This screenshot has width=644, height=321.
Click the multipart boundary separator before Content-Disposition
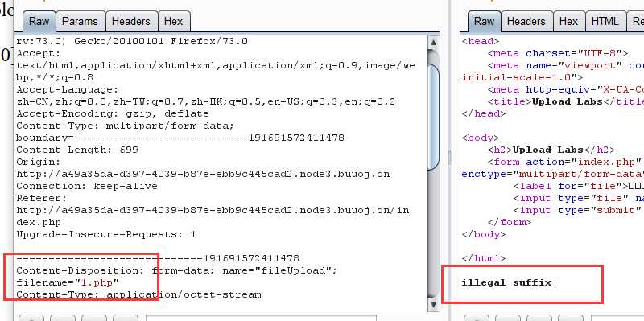tap(158, 258)
